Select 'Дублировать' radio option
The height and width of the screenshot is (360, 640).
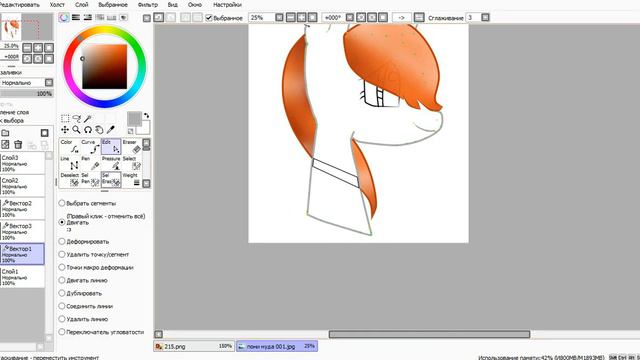[62, 293]
